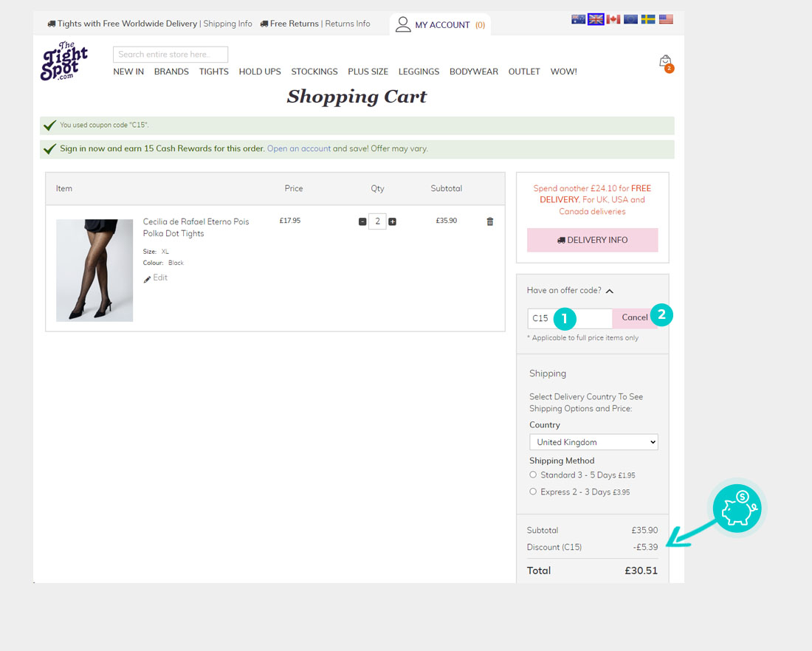This screenshot has width=812, height=651.
Task: Click the quantity input box
Action: click(377, 221)
